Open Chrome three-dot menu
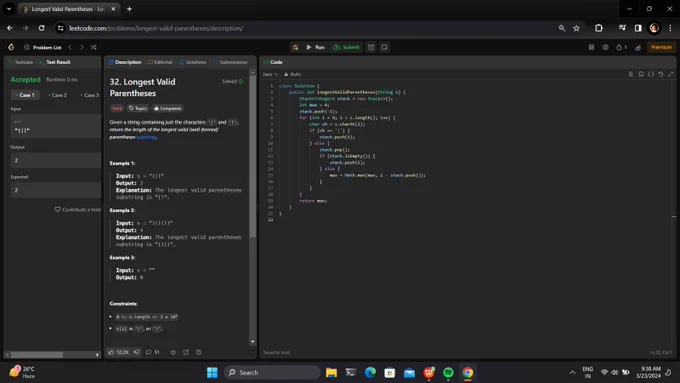This screenshot has height=383, width=680. (670, 28)
